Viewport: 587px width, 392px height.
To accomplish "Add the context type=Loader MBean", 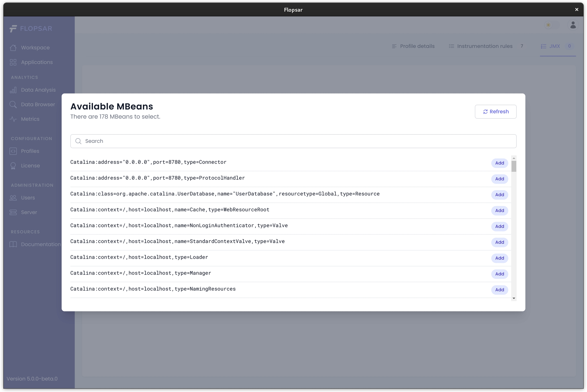I will [499, 258].
